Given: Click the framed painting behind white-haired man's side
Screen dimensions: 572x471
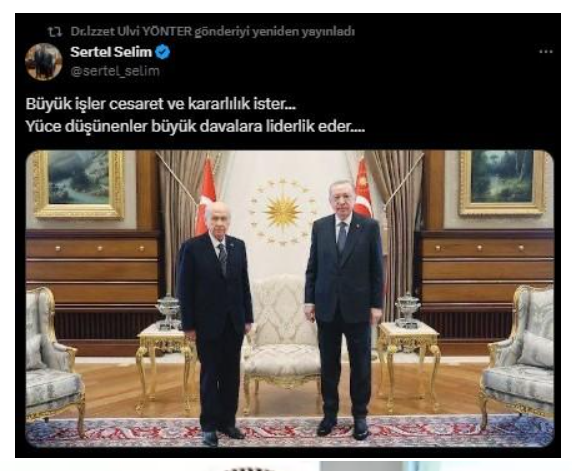Looking at the screenshot, I should coord(80,185).
